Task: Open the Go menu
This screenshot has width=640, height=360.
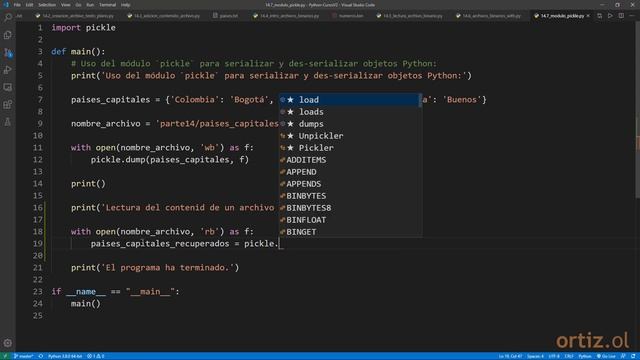Action: (78, 5)
